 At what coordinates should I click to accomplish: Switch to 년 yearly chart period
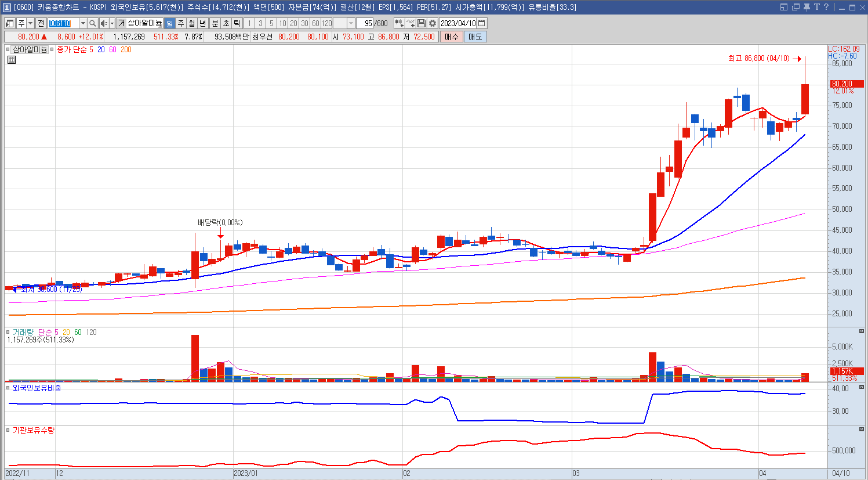pos(202,23)
